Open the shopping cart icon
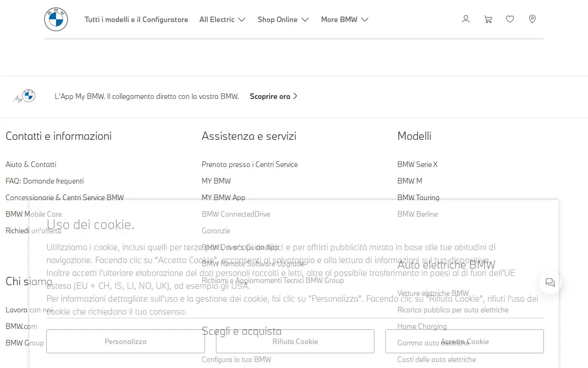Viewport: 588px width, 368px height. tap(488, 19)
